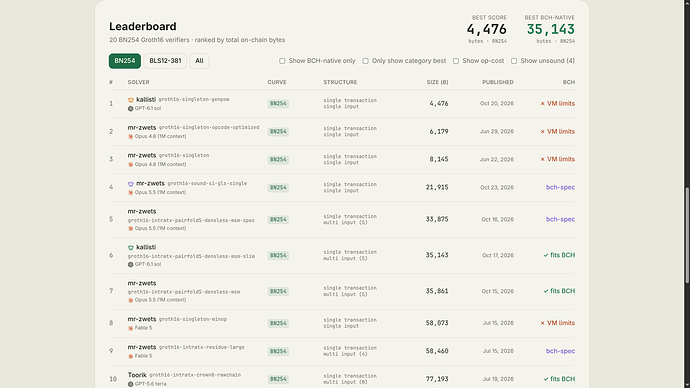The height and width of the screenshot is (388, 690).
Task: Click green check icon in Toorik row
Action: click(x=546, y=379)
